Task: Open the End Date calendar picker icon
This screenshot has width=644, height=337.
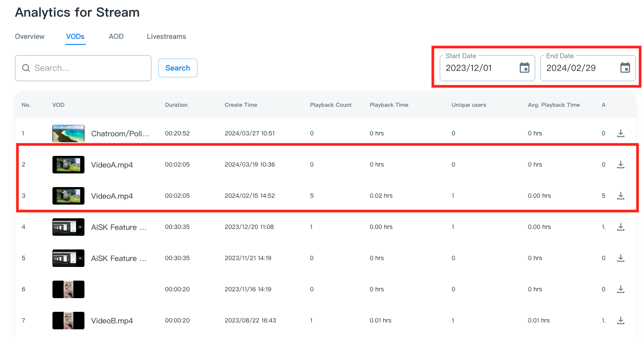Action: click(625, 67)
